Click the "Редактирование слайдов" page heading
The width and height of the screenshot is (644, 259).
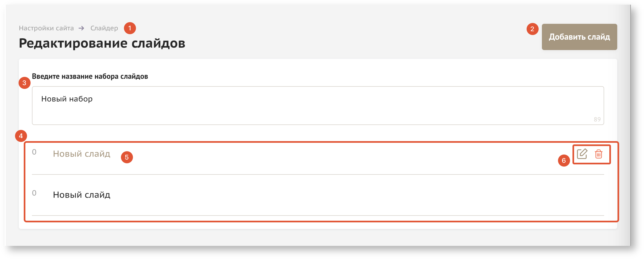click(102, 43)
